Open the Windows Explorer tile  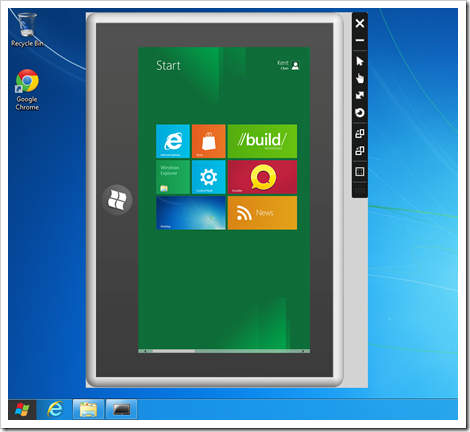(173, 177)
